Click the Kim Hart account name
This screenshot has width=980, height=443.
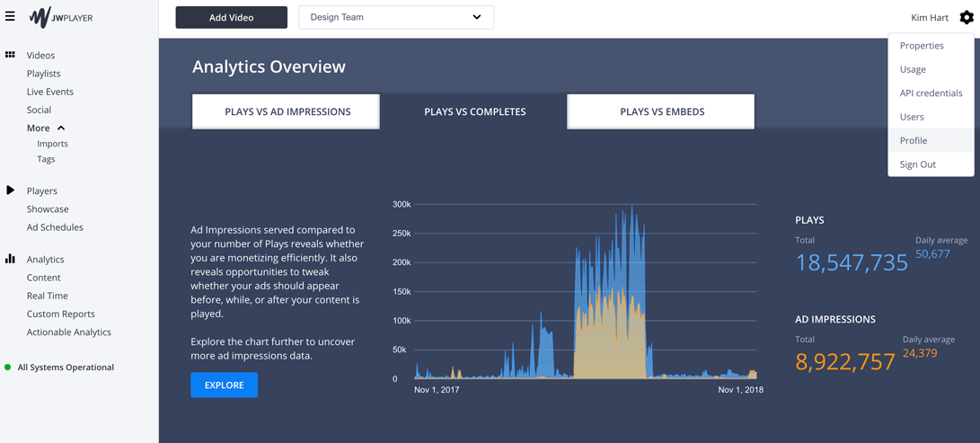[929, 17]
